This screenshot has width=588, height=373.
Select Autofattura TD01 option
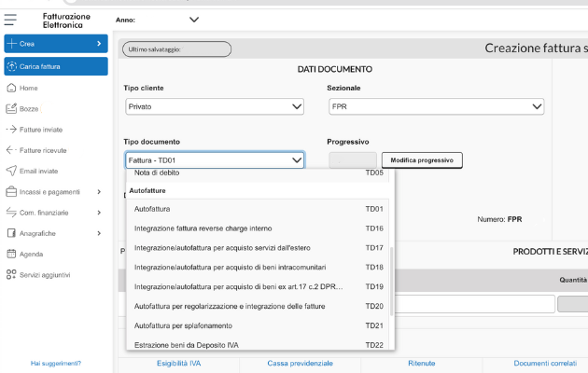coord(259,208)
